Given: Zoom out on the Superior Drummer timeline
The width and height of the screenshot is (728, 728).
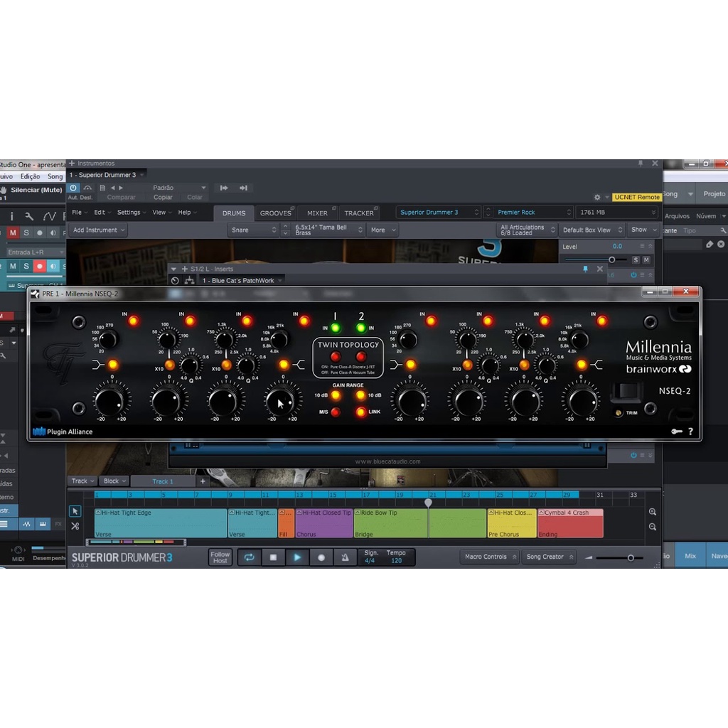Looking at the screenshot, I should pyautogui.click(x=653, y=527).
